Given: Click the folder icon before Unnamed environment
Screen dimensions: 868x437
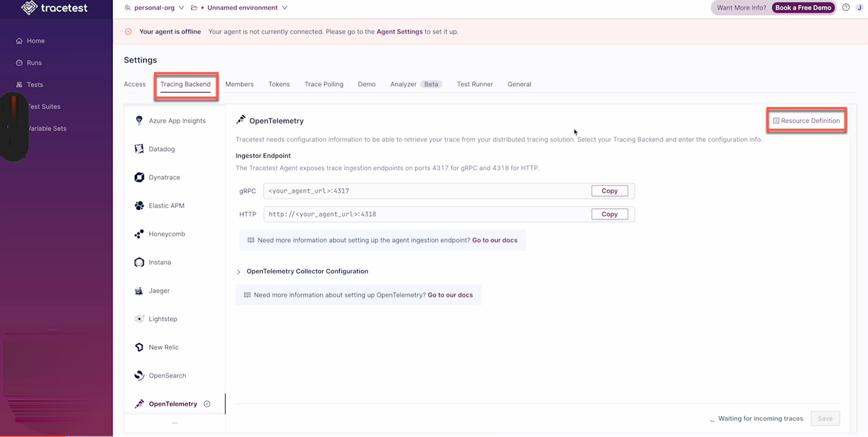Looking at the screenshot, I should pos(194,8).
